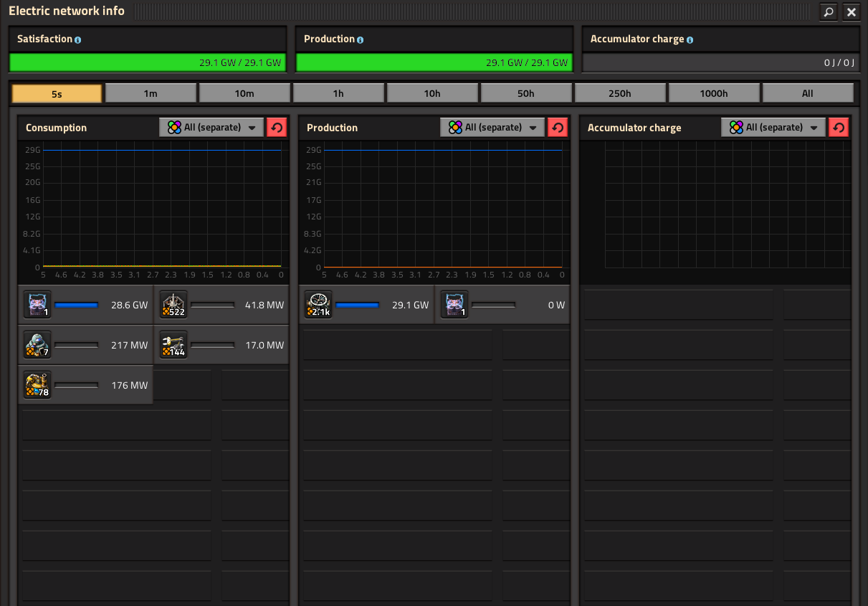
Task: Select the 0 W producer entity icon
Action: point(454,305)
